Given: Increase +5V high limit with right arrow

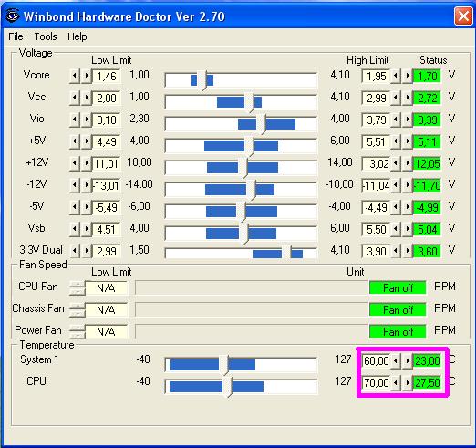Looking at the screenshot, I should (x=407, y=141).
